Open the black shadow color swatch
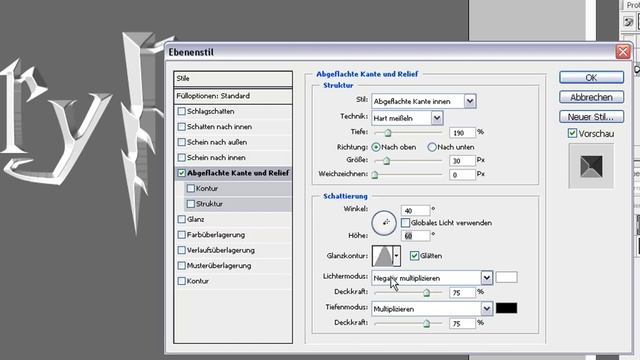640x360 pixels. (x=507, y=308)
